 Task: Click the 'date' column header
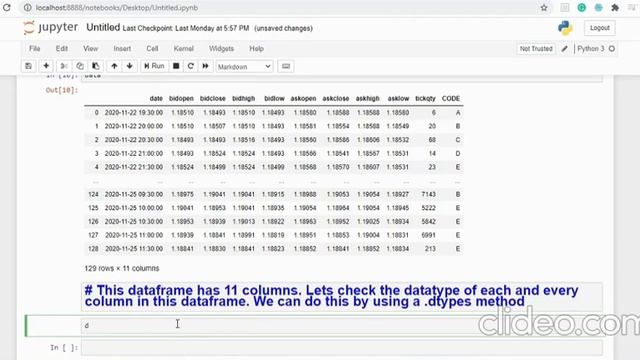156,98
